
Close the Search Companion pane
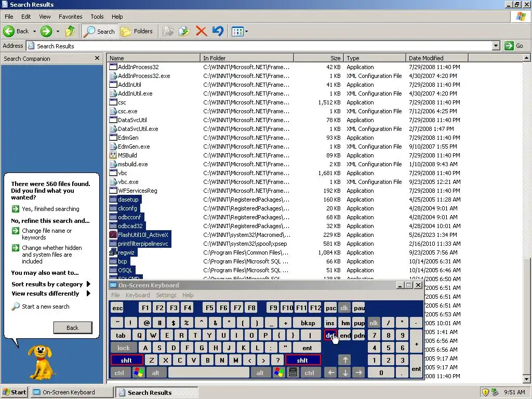pos(97,58)
